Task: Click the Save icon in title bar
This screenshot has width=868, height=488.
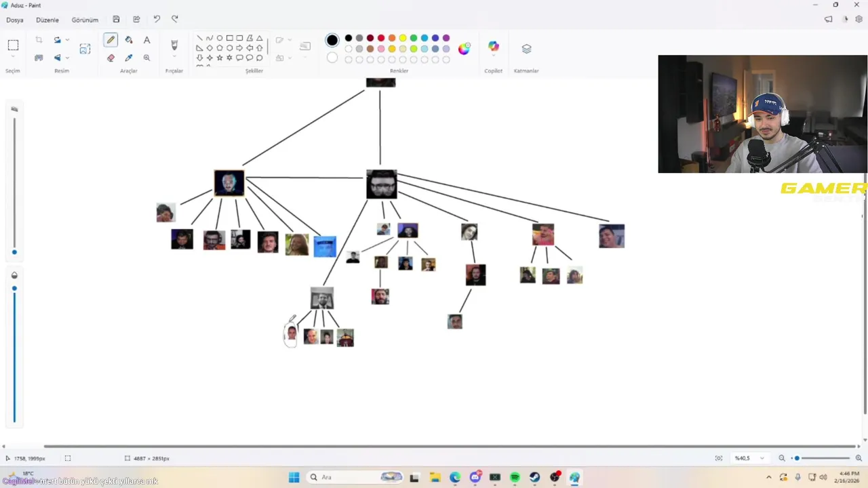Action: coord(116,20)
